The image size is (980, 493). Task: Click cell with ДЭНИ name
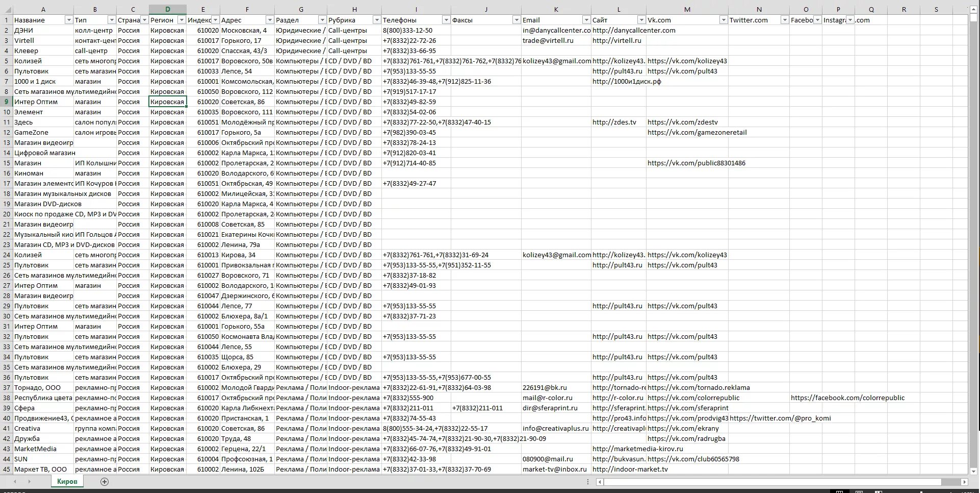coord(43,30)
